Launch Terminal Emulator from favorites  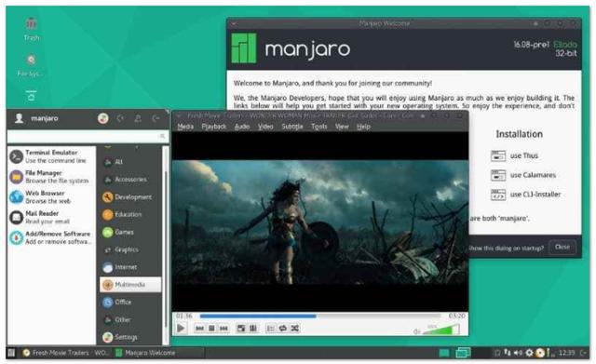coord(50,156)
